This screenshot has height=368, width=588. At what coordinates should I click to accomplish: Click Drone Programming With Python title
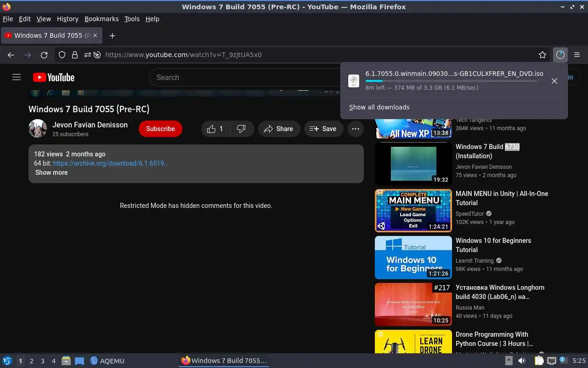click(494, 339)
